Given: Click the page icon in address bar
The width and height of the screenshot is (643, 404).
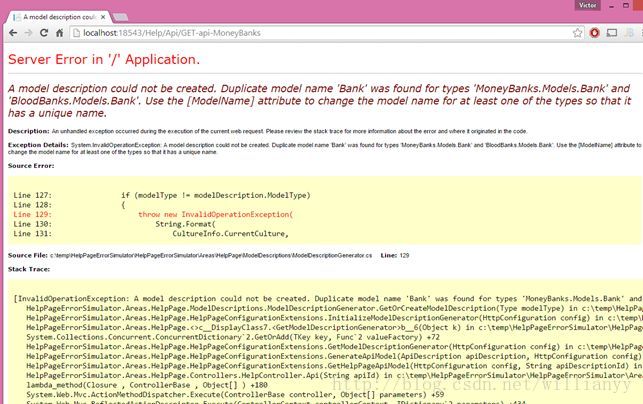Looking at the screenshot, I should point(76,33).
